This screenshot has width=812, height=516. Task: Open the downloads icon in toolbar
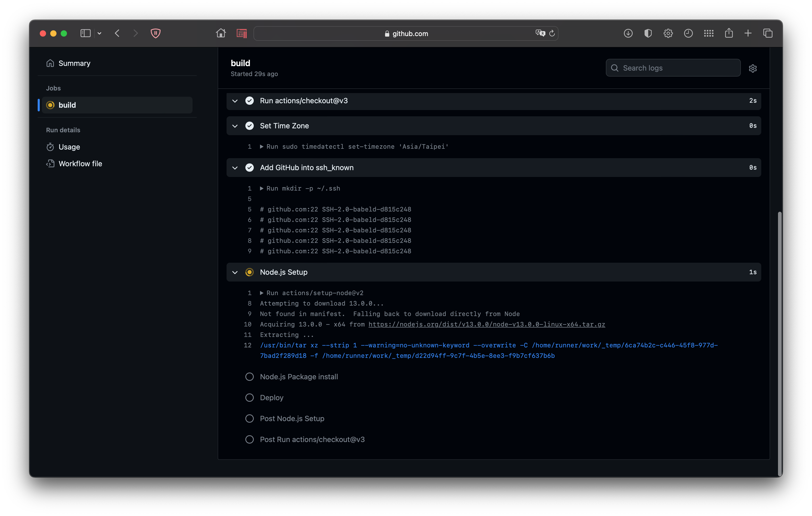(x=628, y=33)
